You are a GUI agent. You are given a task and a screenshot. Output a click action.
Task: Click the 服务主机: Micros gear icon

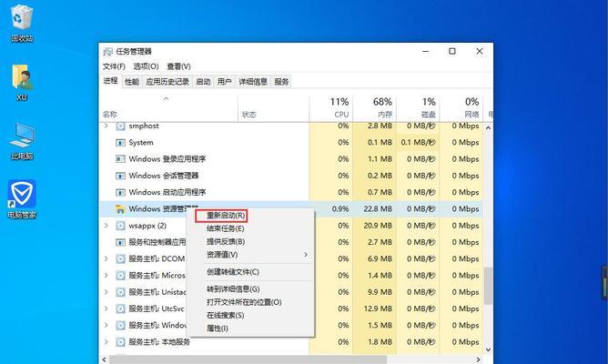point(120,276)
